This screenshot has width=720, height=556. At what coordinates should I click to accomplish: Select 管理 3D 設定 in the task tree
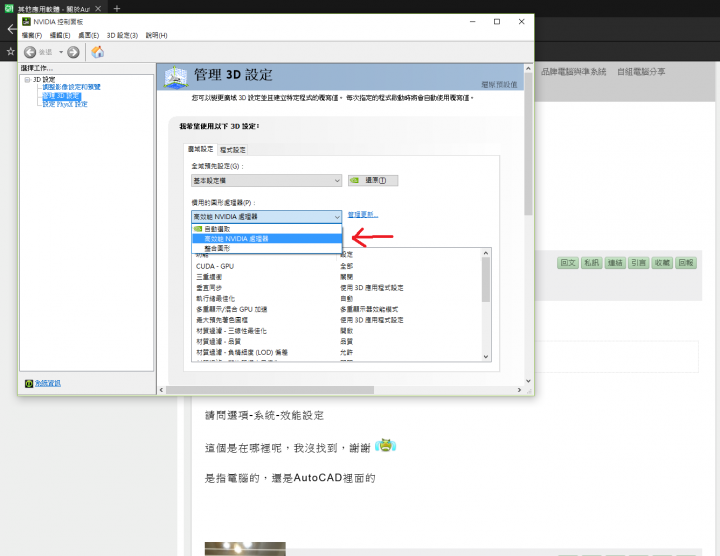click(x=62, y=96)
